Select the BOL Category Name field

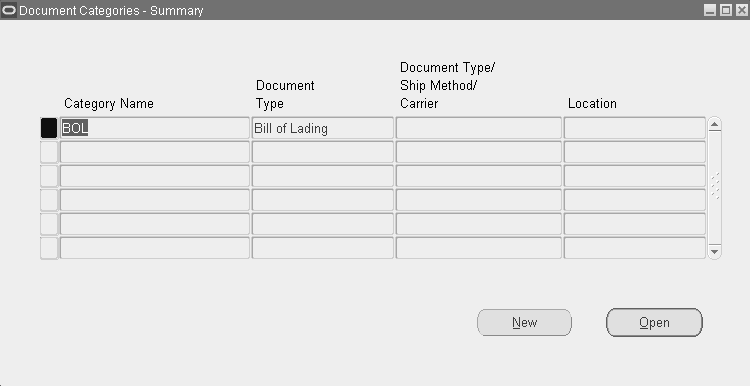(154, 128)
